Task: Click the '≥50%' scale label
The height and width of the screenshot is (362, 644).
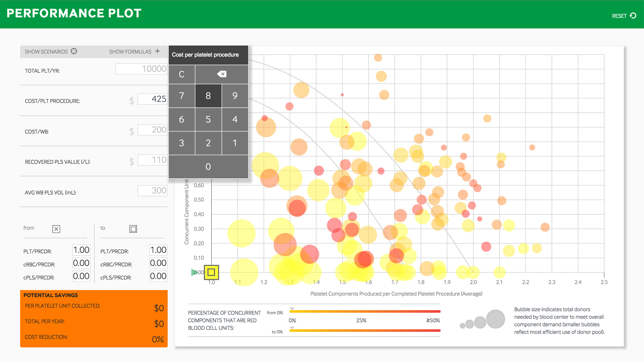Action: (433, 321)
